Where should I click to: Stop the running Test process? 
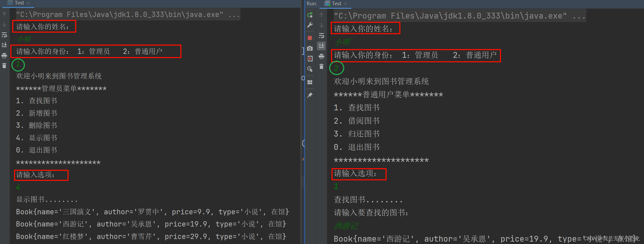pyautogui.click(x=310, y=38)
